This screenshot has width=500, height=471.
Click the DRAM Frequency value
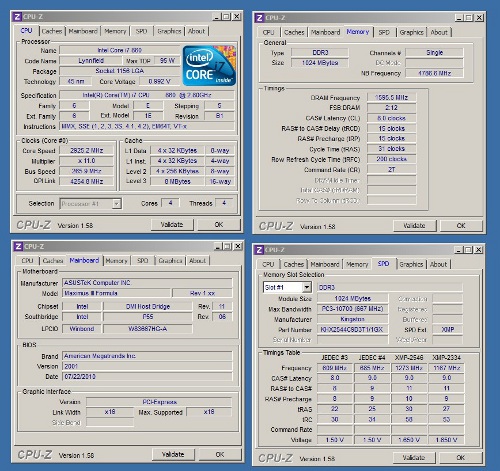tap(391, 98)
